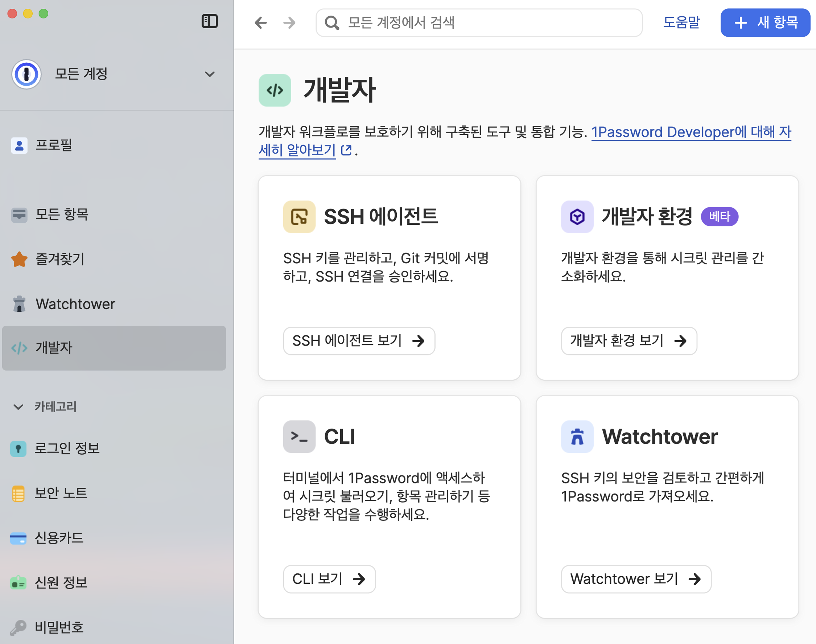Click the 개발자 page heading
Viewport: 816px width, 644px height.
(339, 90)
